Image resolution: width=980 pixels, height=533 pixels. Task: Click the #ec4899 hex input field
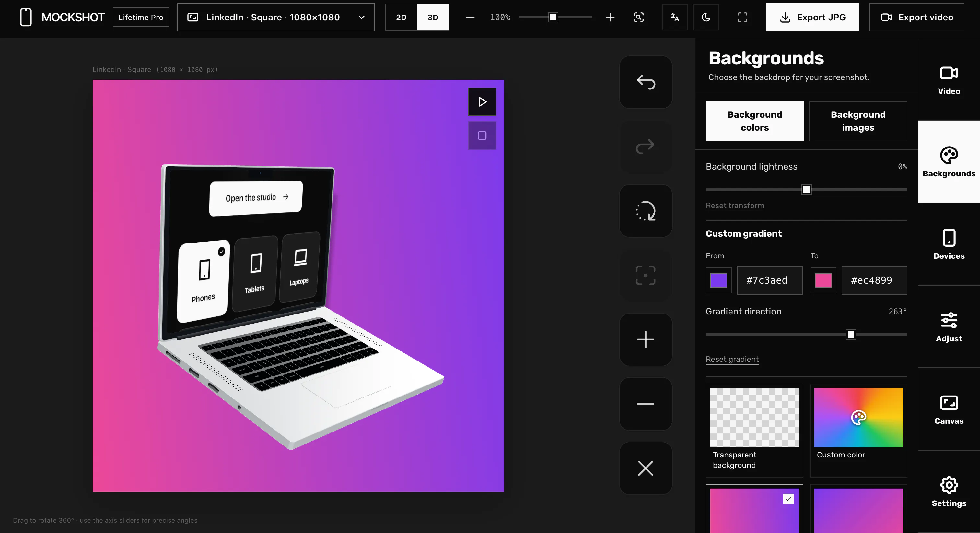point(874,280)
